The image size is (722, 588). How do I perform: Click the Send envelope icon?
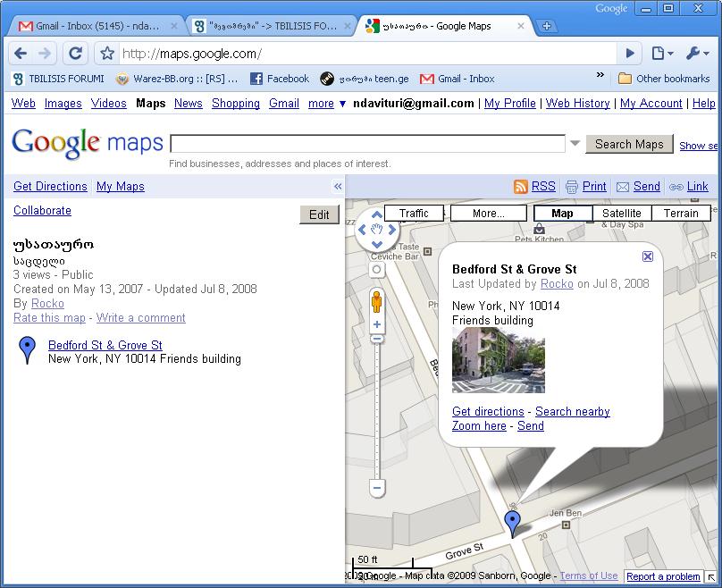click(x=623, y=187)
